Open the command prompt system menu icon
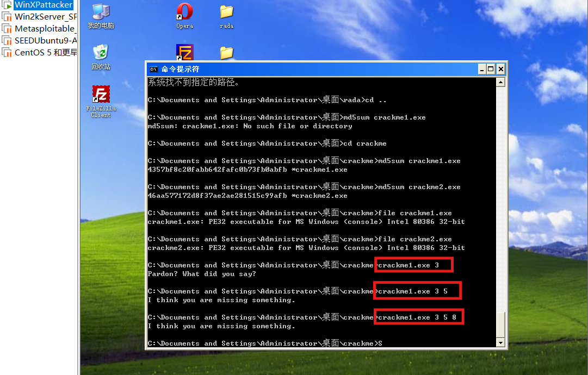588x375 pixels. (x=153, y=70)
